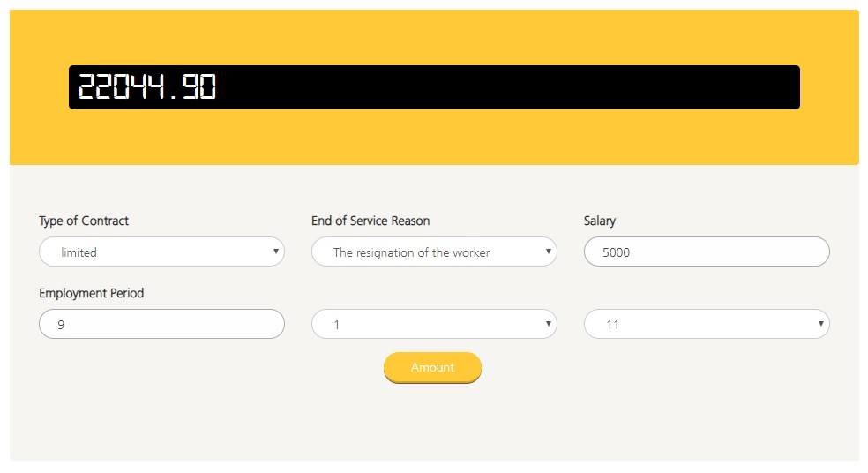Click the yellow Amount button
Image resolution: width=868 pixels, height=473 pixels.
[x=432, y=367]
